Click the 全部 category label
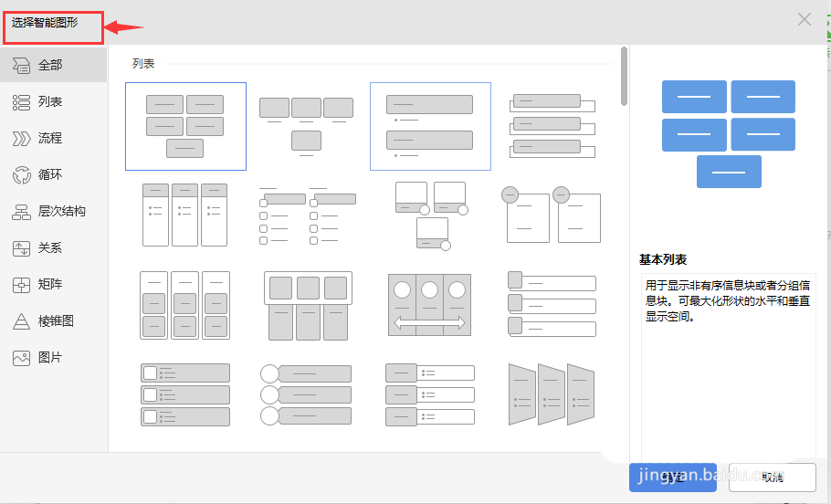The width and height of the screenshot is (831, 504). (x=50, y=65)
